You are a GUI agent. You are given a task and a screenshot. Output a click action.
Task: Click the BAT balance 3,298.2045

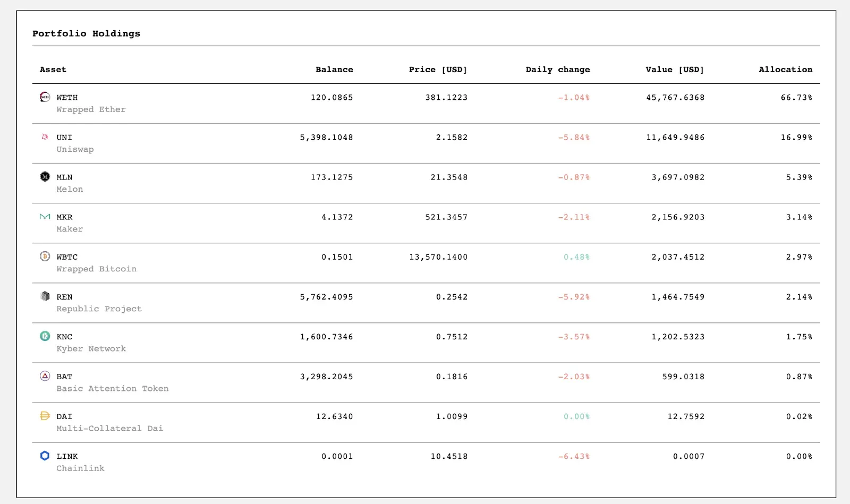327,377
